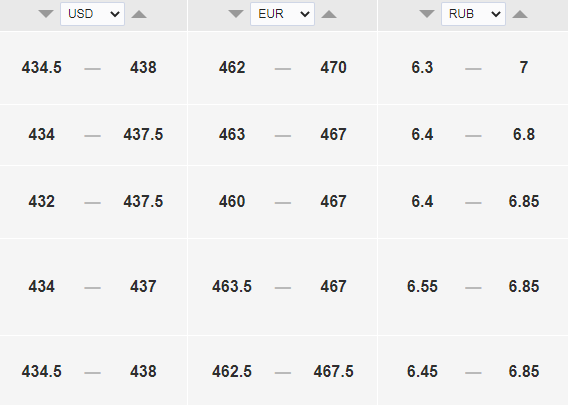Open the USD currency dropdown

(x=93, y=14)
